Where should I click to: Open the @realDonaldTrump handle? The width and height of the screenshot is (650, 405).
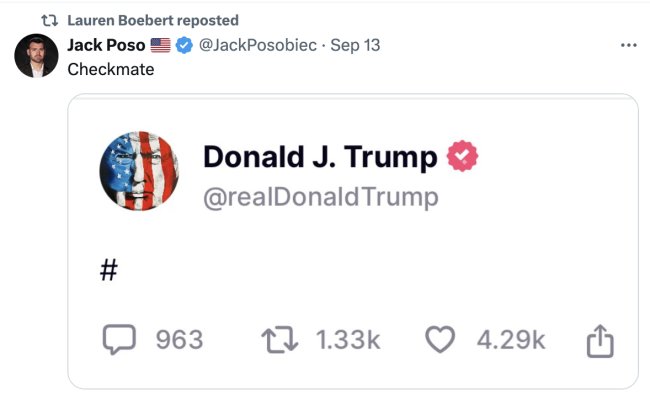(x=320, y=197)
